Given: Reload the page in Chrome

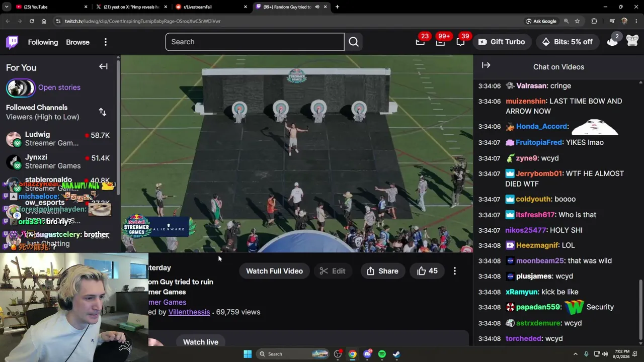Looking at the screenshot, I should pyautogui.click(x=32, y=21).
